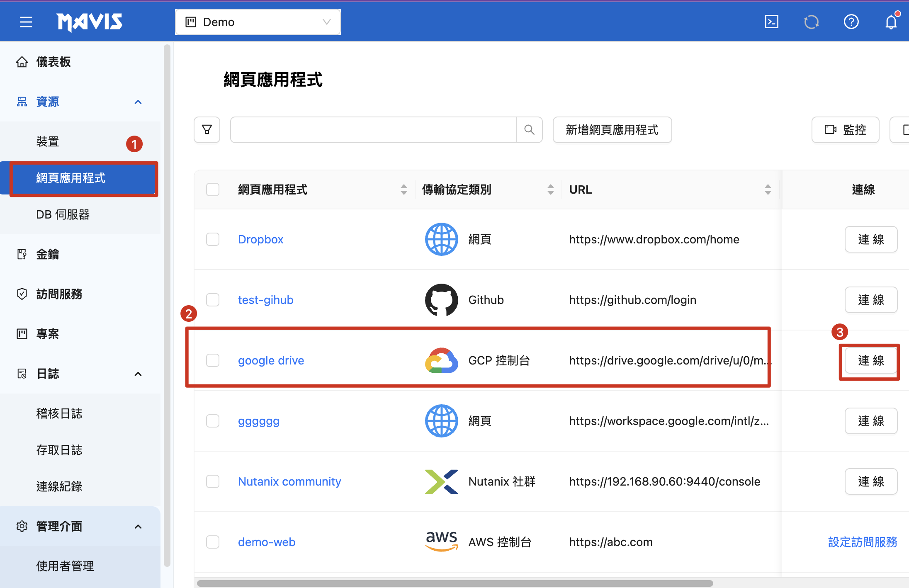909x588 pixels.
Task: Toggle the select-all header checkbox
Action: [213, 190]
